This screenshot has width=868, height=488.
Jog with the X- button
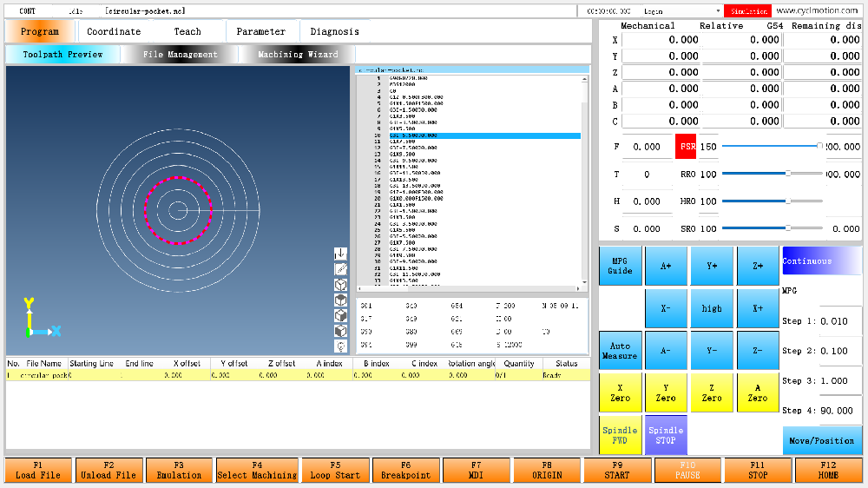click(666, 308)
